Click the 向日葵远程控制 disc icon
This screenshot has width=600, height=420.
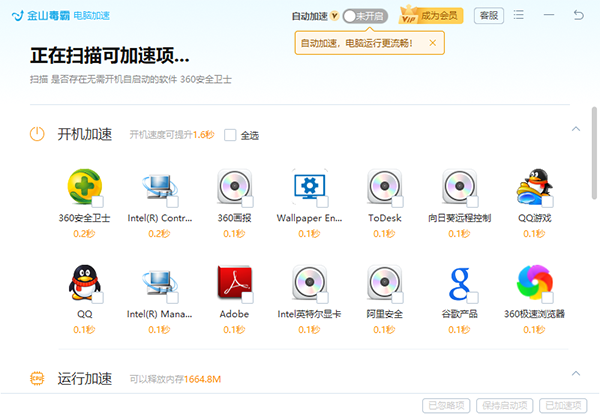click(460, 186)
